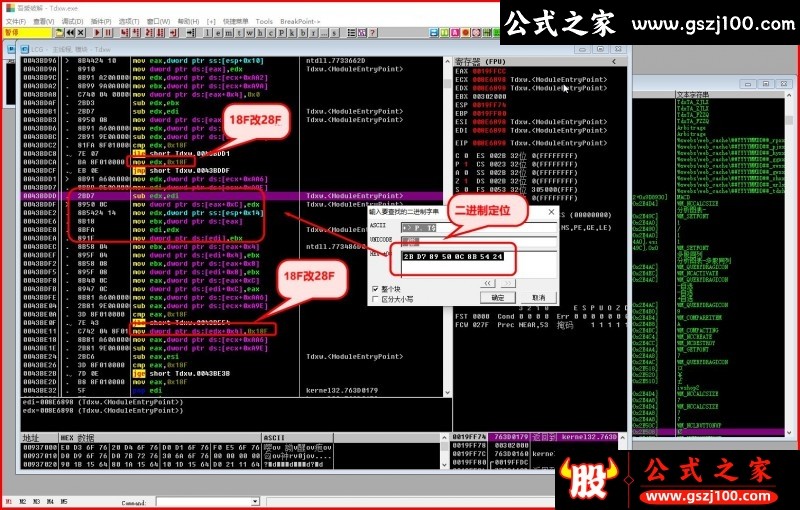
Task: Open Patches window with the P button
Action: [x=281, y=33]
